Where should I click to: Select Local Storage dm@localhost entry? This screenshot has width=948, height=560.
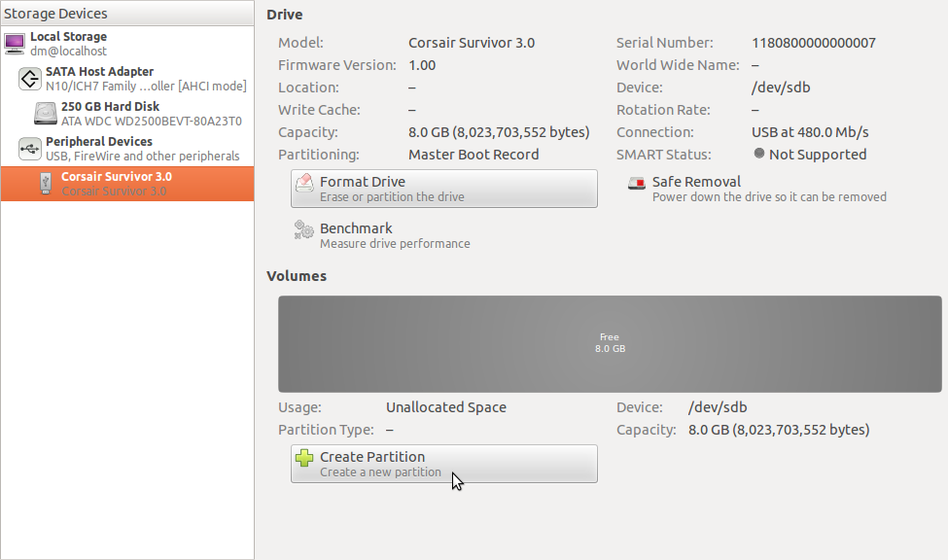coord(127,44)
